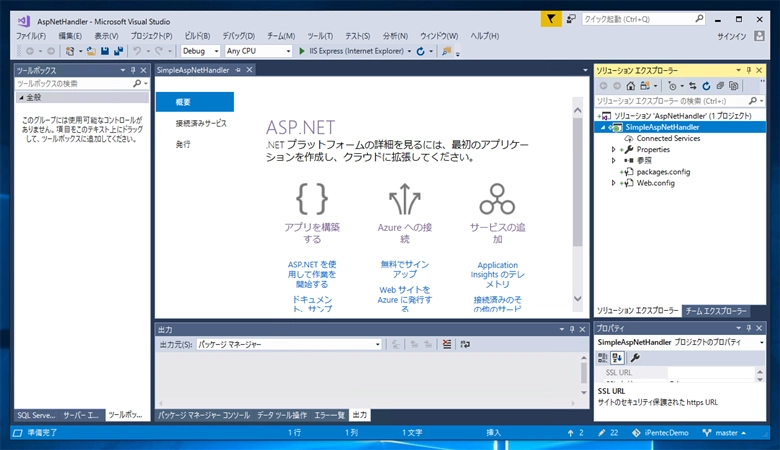Refresh the Solution Explorer tree

click(706, 86)
